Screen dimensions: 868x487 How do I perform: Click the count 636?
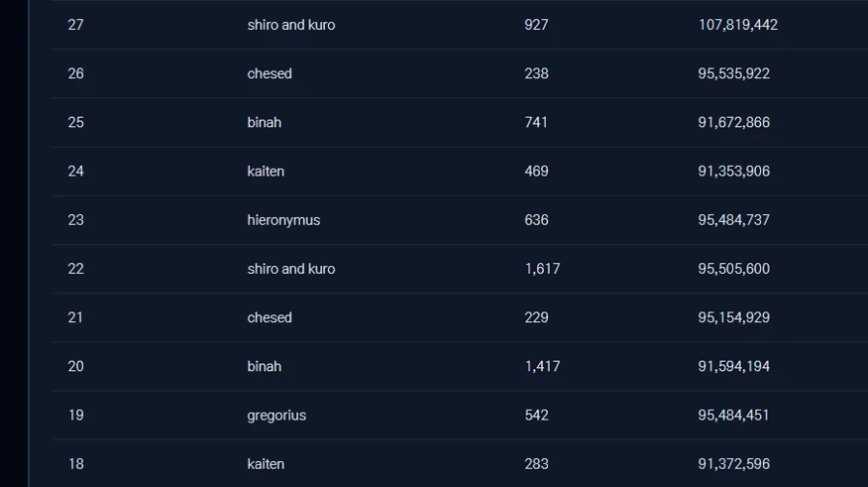pos(536,220)
